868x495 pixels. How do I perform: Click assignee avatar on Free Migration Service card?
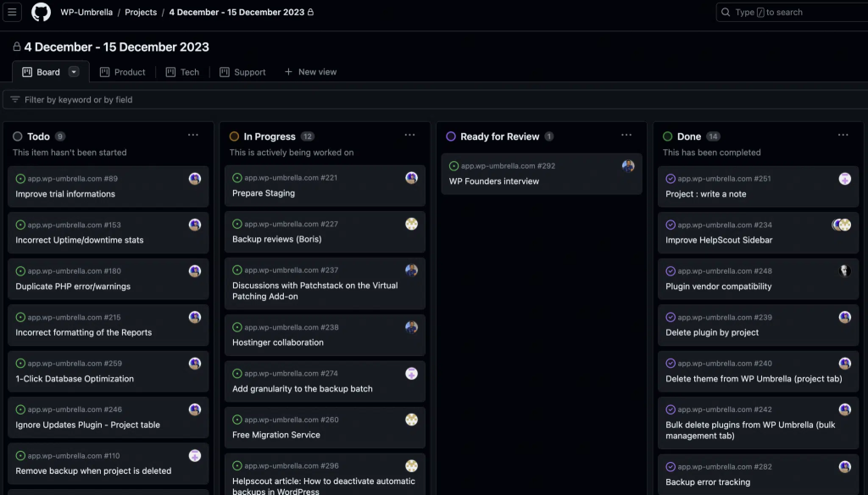[411, 420]
